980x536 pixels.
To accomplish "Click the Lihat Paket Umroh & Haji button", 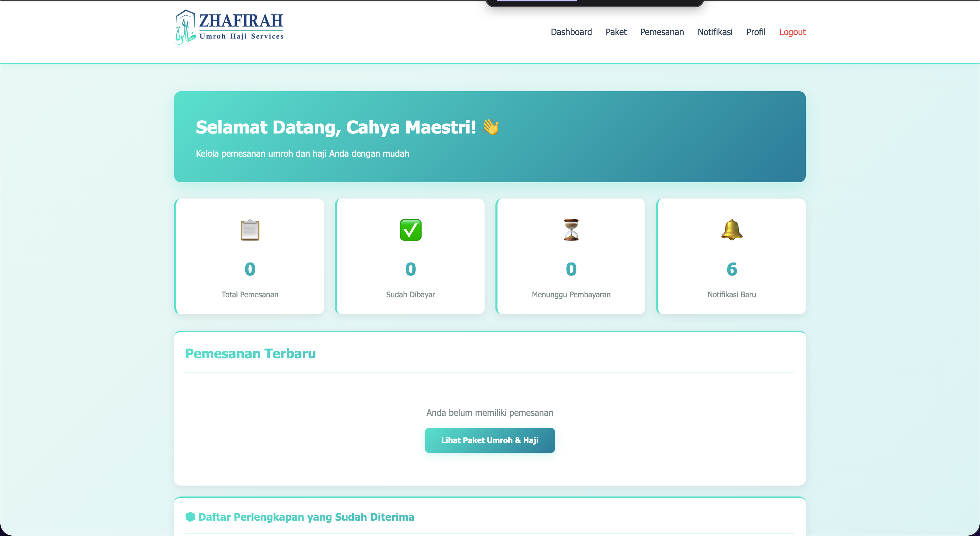I will (x=490, y=440).
